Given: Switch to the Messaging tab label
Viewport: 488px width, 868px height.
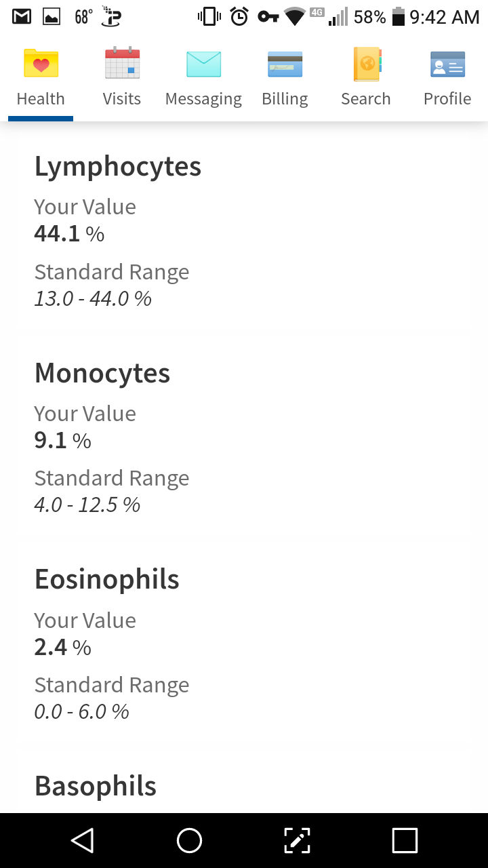Looking at the screenshot, I should point(203,99).
